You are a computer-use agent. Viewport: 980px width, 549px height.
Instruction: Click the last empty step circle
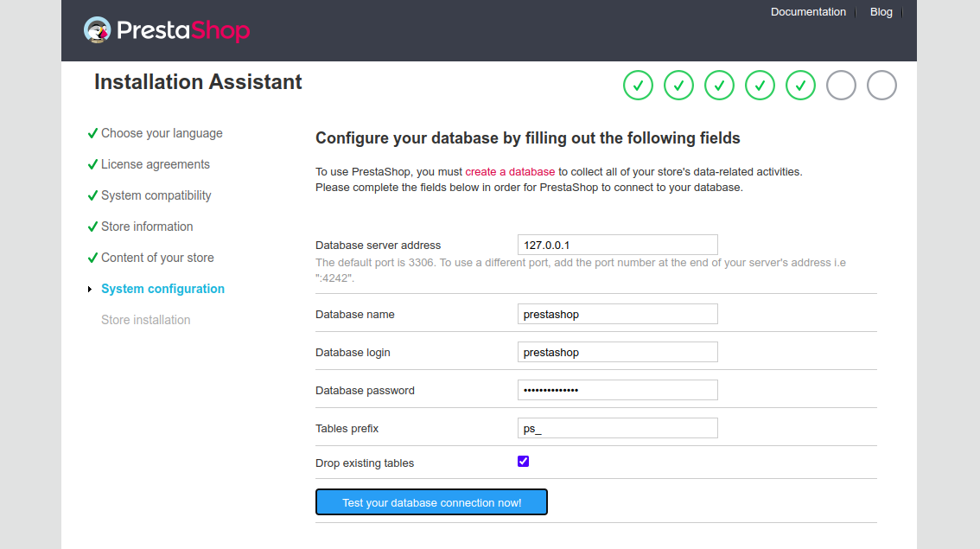[881, 86]
